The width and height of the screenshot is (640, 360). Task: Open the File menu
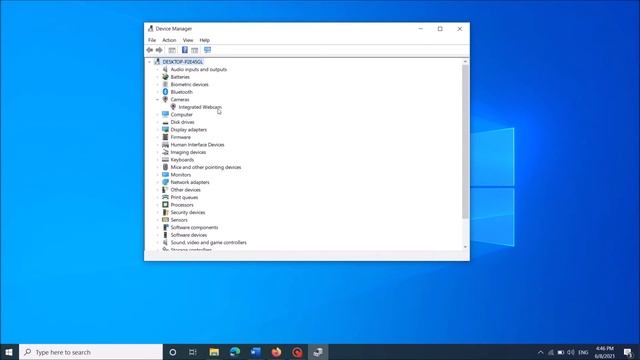click(x=152, y=40)
